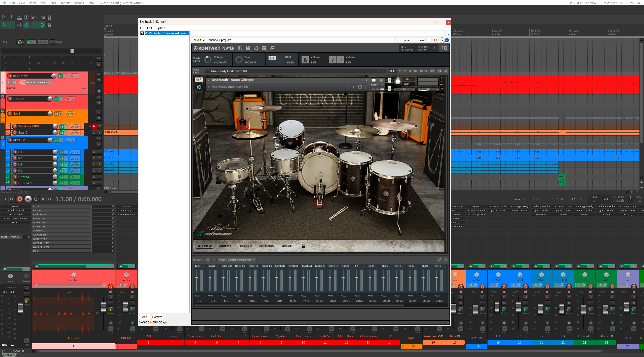Click the Remove FX button
The height and width of the screenshot is (357, 644).
(x=157, y=317)
